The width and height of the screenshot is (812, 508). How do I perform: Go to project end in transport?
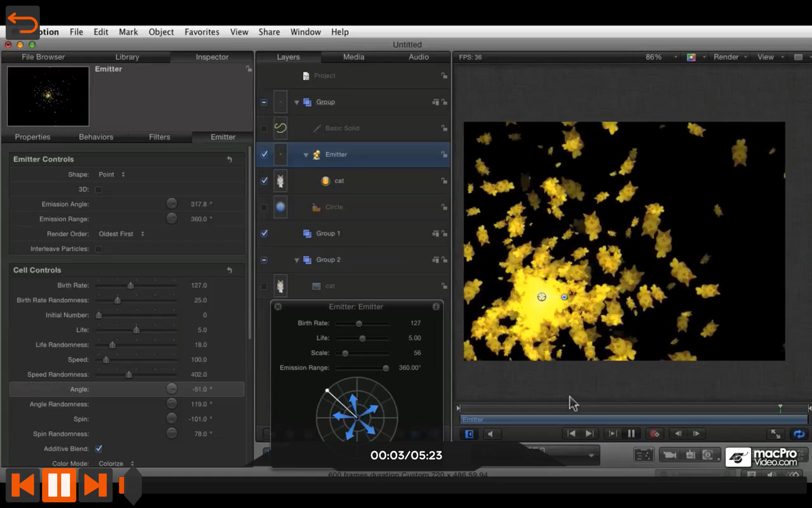tap(589, 434)
